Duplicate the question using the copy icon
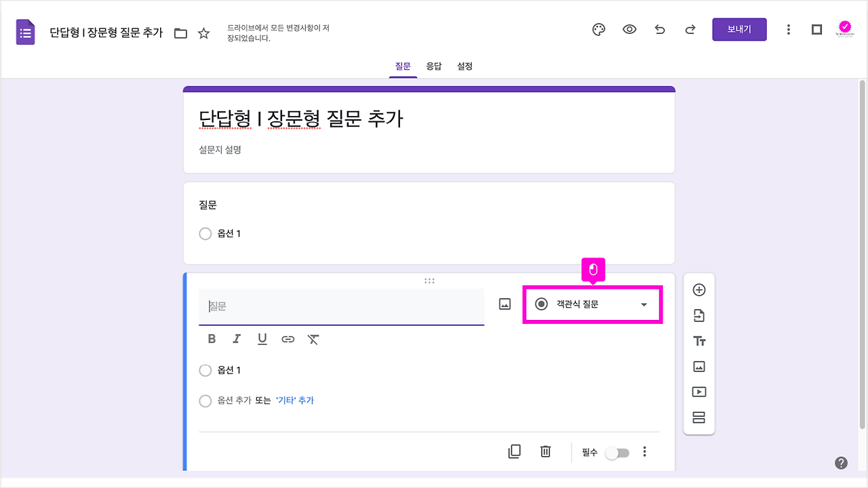This screenshot has height=488, width=868. click(x=514, y=451)
